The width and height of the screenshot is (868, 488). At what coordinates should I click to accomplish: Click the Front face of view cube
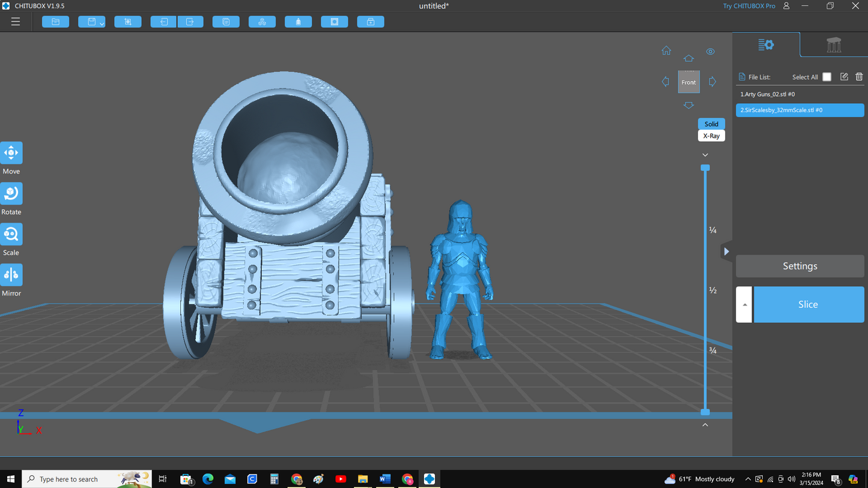(x=688, y=82)
